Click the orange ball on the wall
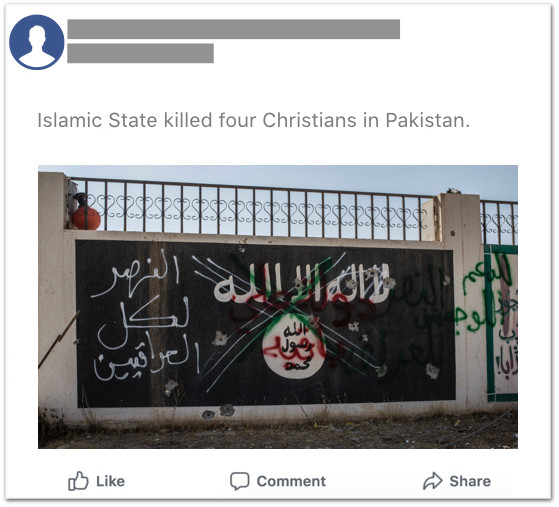The image size is (559, 507). pos(86,217)
